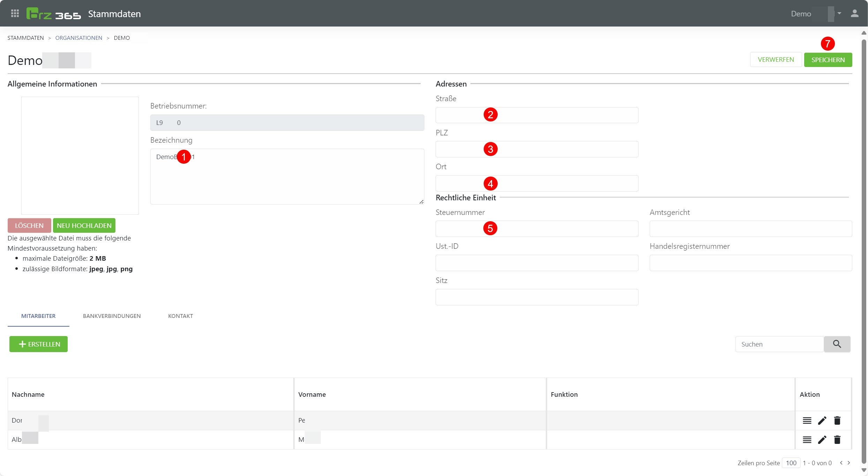
Task: Click the Suchen search field
Action: (780, 344)
